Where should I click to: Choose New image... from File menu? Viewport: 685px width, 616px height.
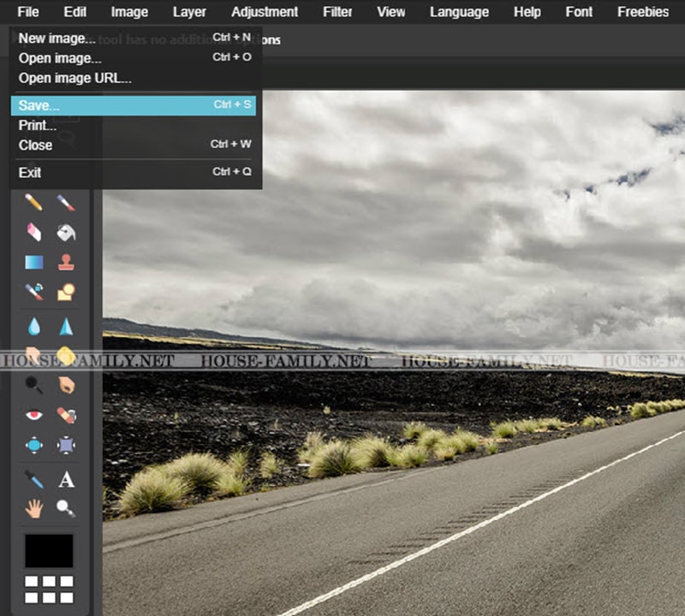click(134, 38)
